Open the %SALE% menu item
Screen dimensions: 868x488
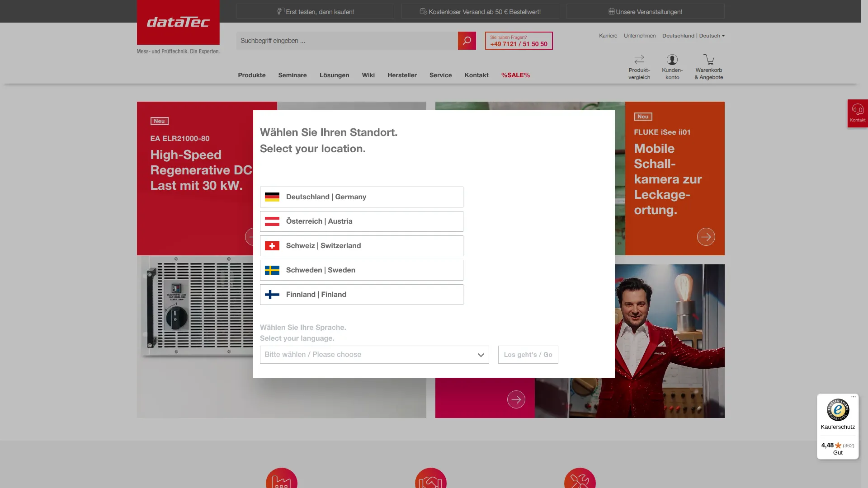[515, 75]
